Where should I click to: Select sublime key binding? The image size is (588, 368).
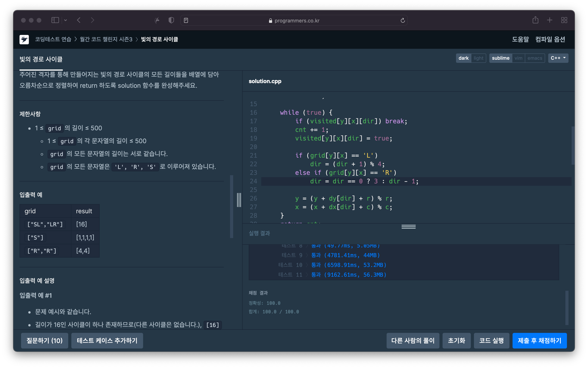(x=500, y=58)
